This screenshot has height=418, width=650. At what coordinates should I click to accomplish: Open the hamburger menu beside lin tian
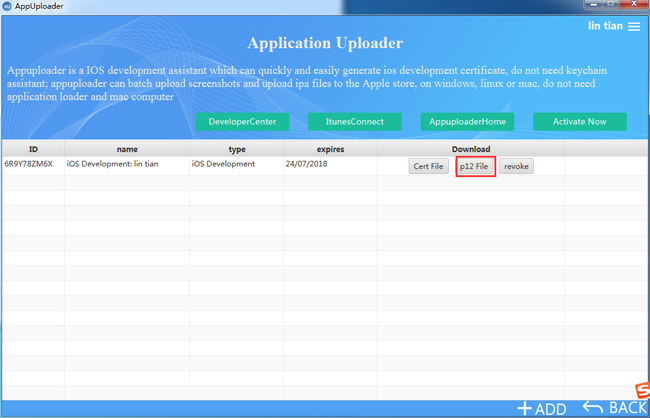pos(634,27)
